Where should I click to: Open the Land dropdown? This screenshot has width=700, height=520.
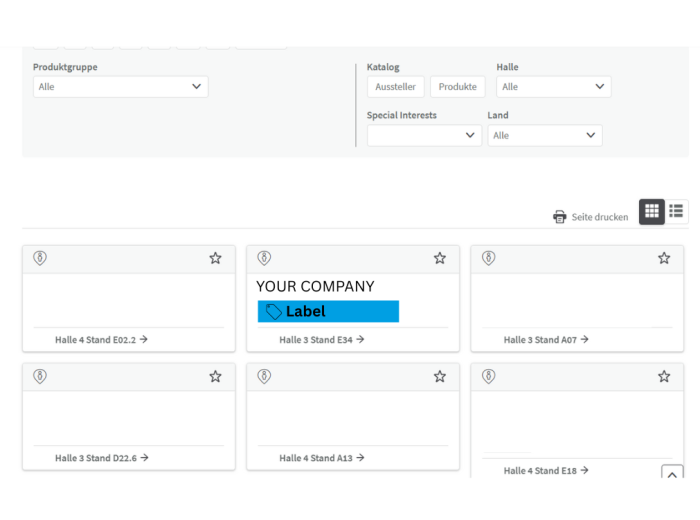click(x=544, y=135)
